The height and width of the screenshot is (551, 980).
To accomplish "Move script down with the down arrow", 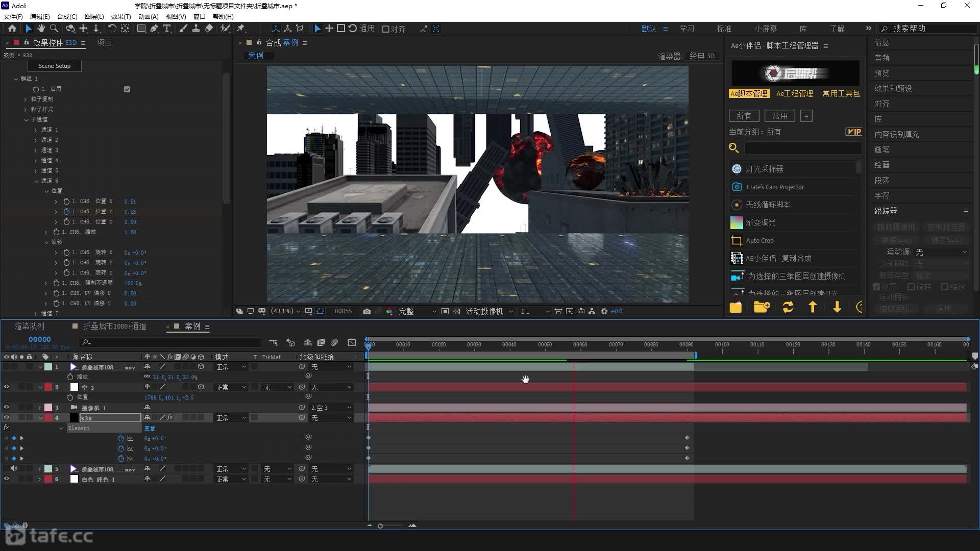I will 837,307.
